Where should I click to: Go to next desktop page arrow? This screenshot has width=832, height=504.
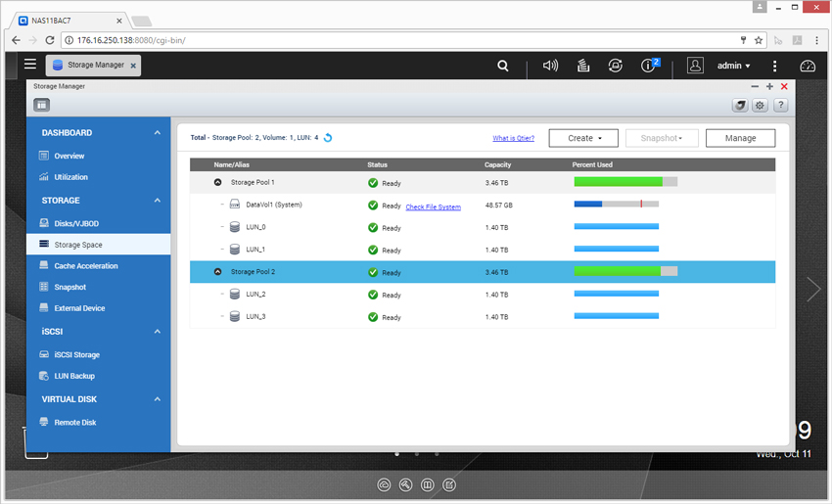[x=813, y=289]
